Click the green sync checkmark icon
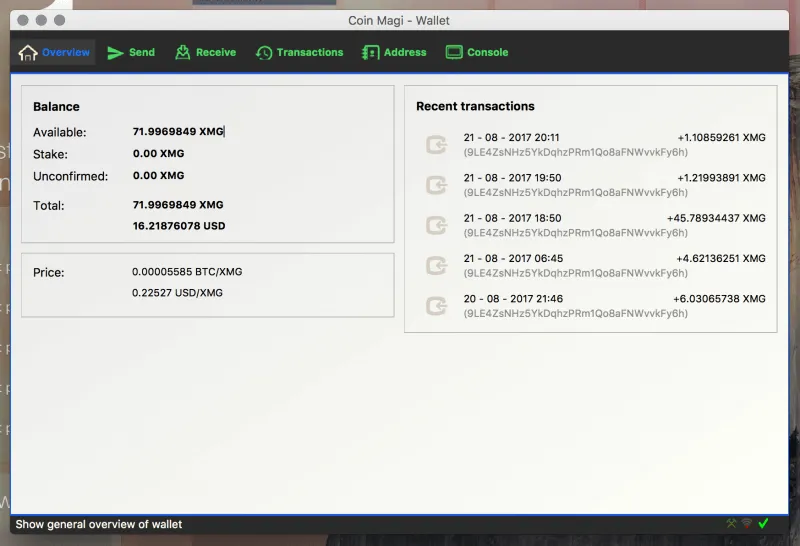Image resolution: width=800 pixels, height=546 pixels. coord(763,523)
